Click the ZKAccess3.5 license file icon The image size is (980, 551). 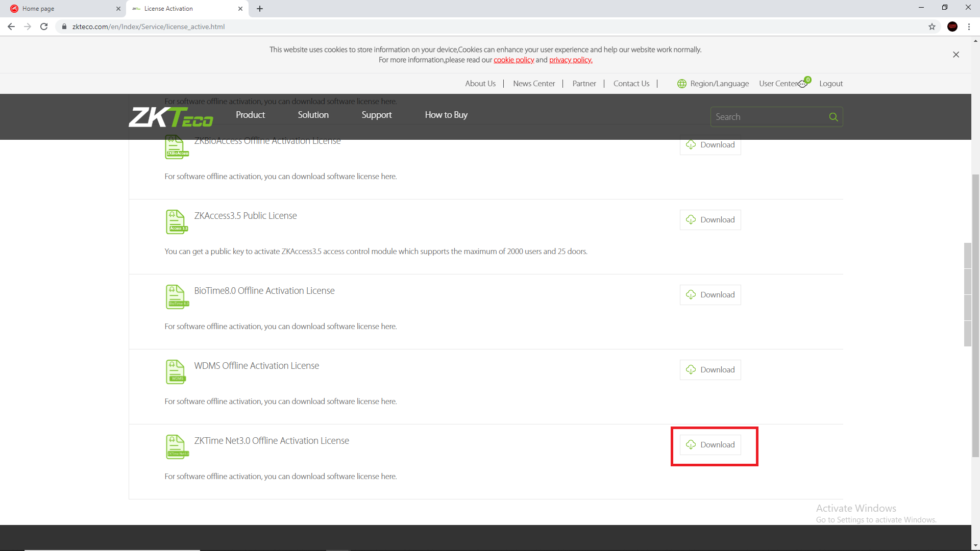click(177, 222)
